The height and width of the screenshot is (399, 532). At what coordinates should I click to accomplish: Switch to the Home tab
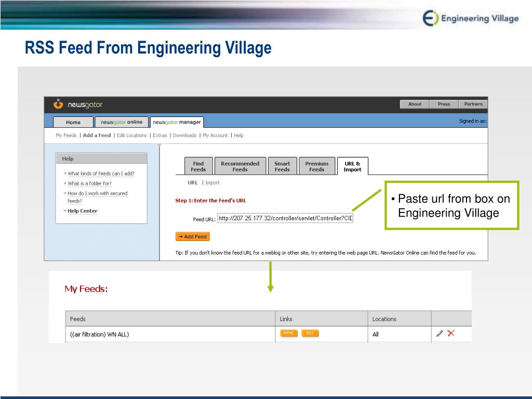pyautogui.click(x=73, y=122)
